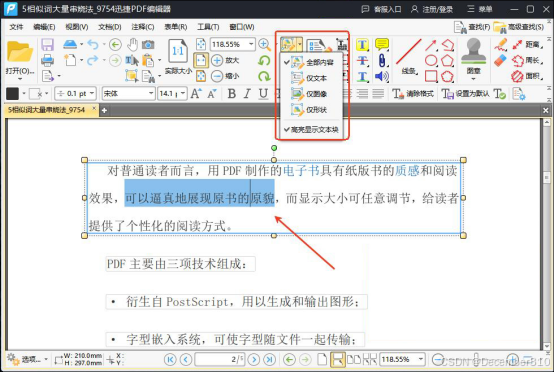Open the 注释(C) menu
The width and height of the screenshot is (554, 373).
(x=143, y=27)
